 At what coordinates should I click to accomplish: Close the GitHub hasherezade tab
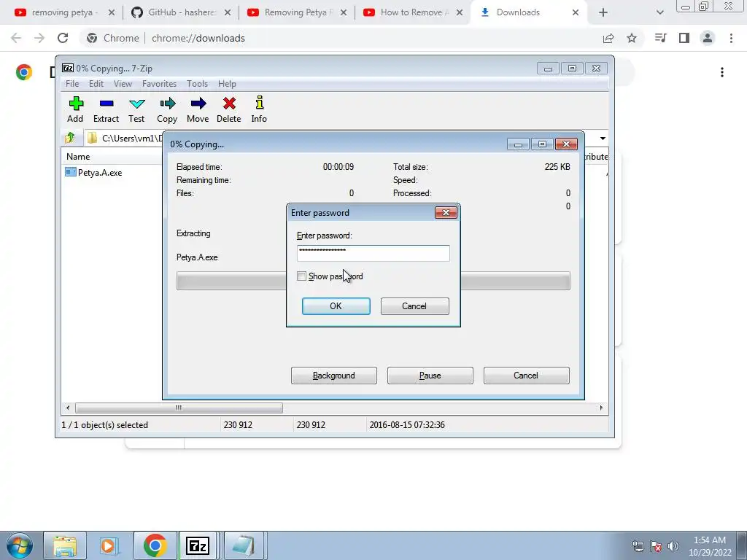[x=228, y=12]
